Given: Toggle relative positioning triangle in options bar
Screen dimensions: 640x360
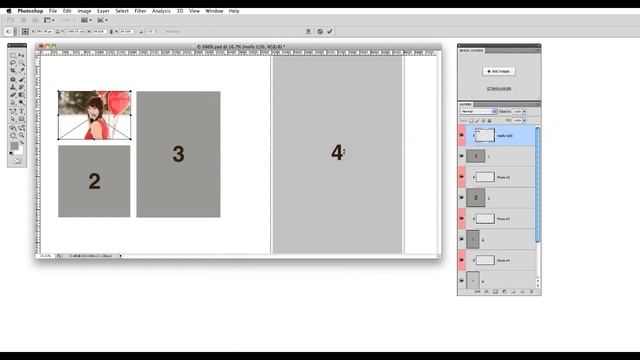Looking at the screenshot, I should tap(58, 31).
